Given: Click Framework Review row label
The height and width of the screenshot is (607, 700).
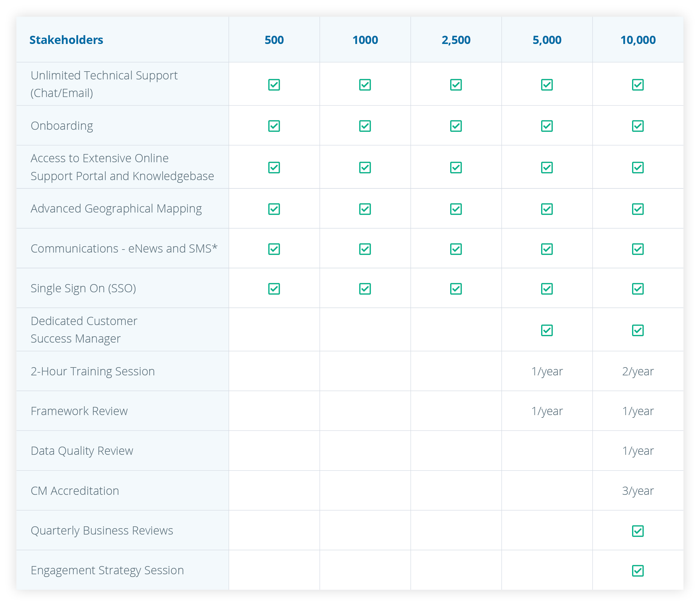Looking at the screenshot, I should [79, 411].
